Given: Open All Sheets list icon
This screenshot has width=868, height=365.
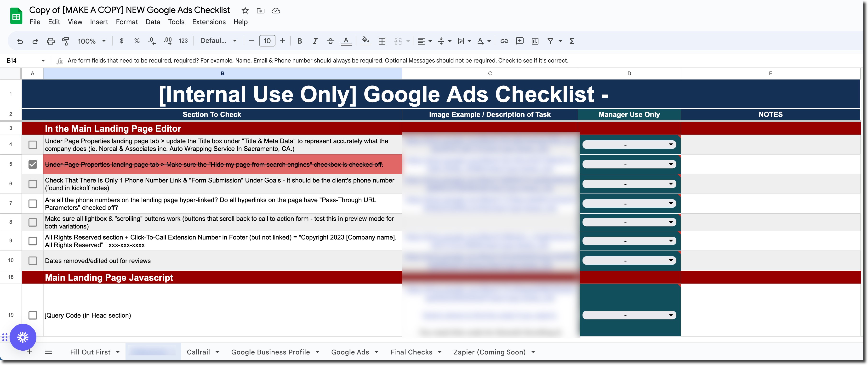Looking at the screenshot, I should pyautogui.click(x=49, y=352).
